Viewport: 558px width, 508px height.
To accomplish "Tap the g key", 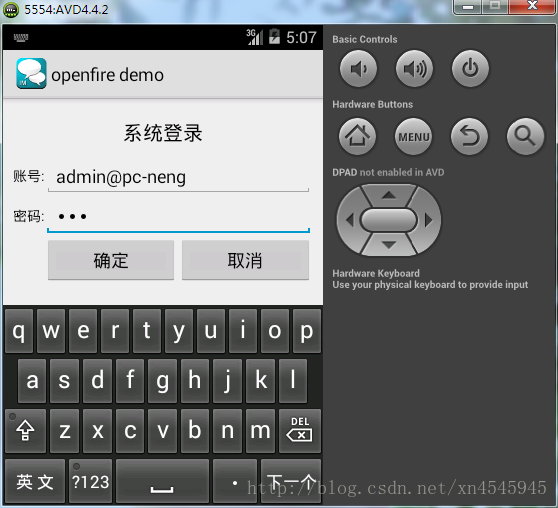I will pos(163,381).
